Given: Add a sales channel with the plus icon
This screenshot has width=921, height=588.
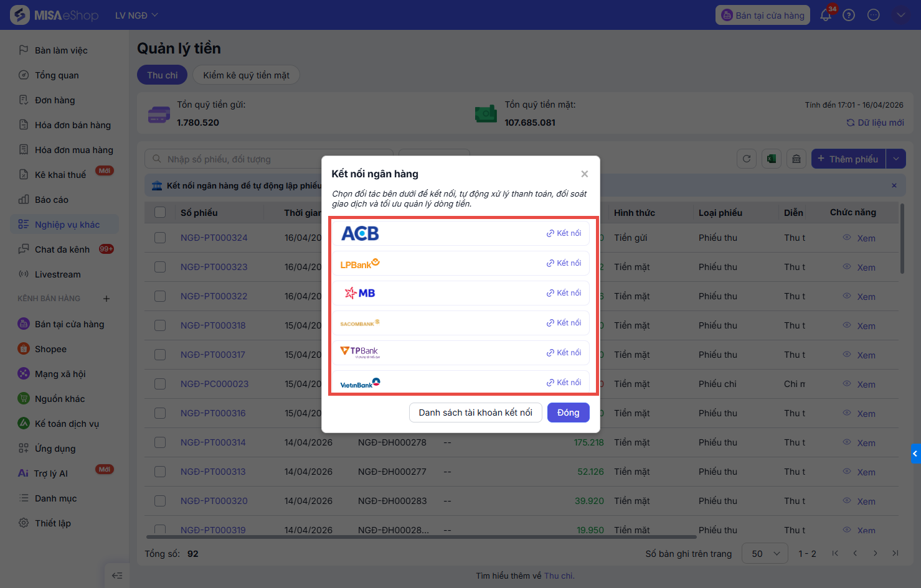Looking at the screenshot, I should pyautogui.click(x=106, y=299).
